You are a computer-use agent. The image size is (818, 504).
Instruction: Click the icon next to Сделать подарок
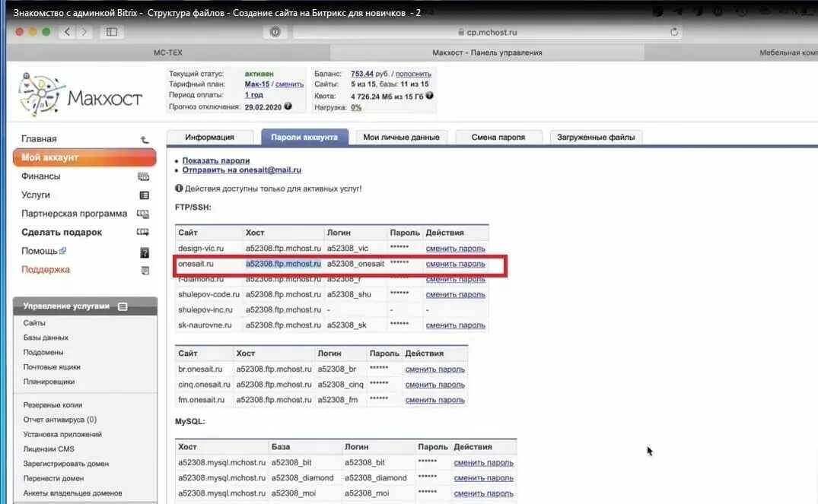click(x=143, y=233)
